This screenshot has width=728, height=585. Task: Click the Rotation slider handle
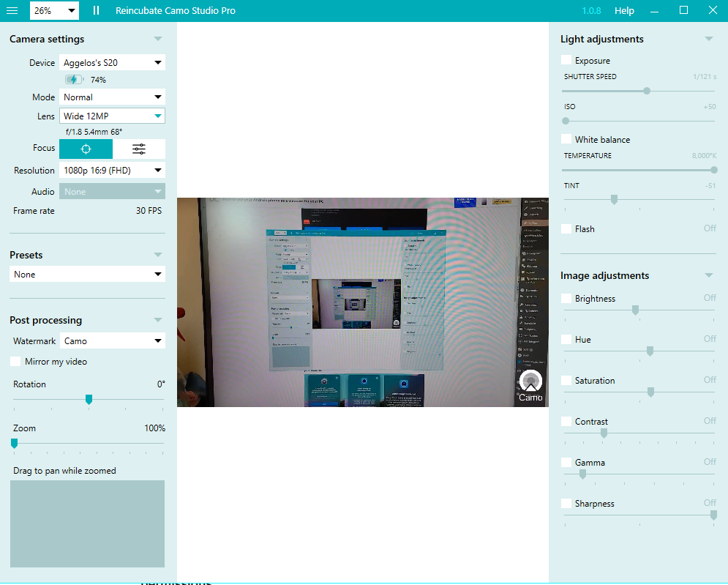click(x=89, y=399)
